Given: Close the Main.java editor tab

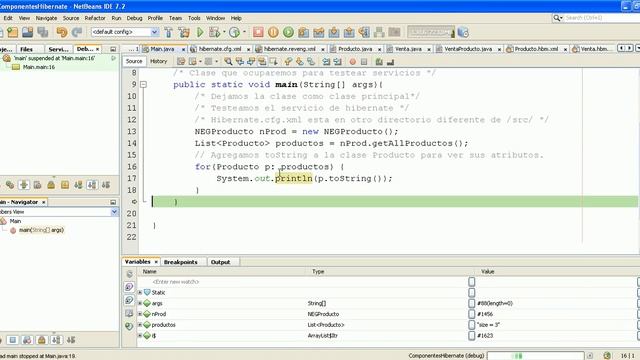Looking at the screenshot, I should tap(183, 49).
